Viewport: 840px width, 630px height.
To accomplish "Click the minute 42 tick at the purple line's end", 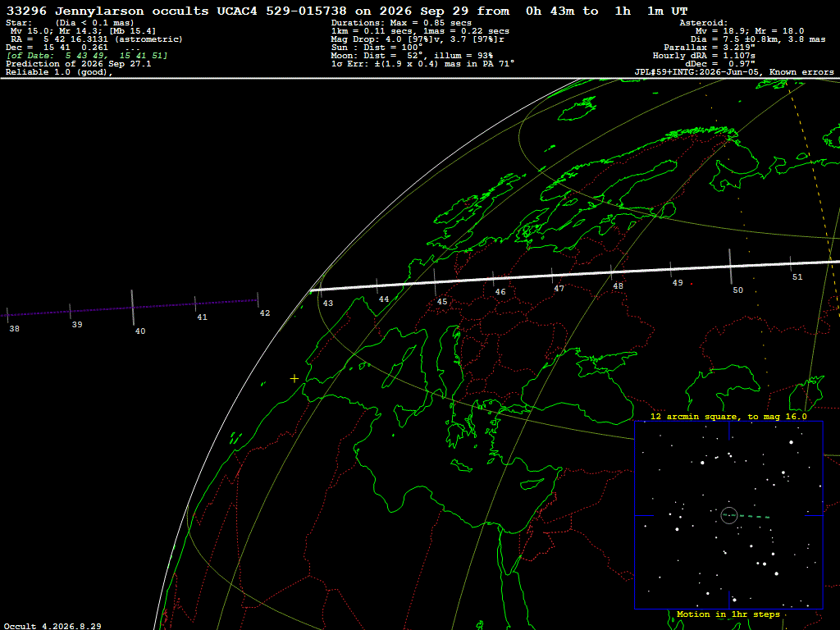I will point(258,300).
